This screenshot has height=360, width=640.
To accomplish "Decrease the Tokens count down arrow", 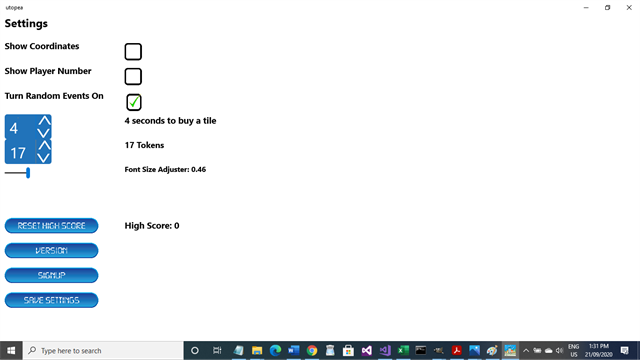I will pos(44,158).
